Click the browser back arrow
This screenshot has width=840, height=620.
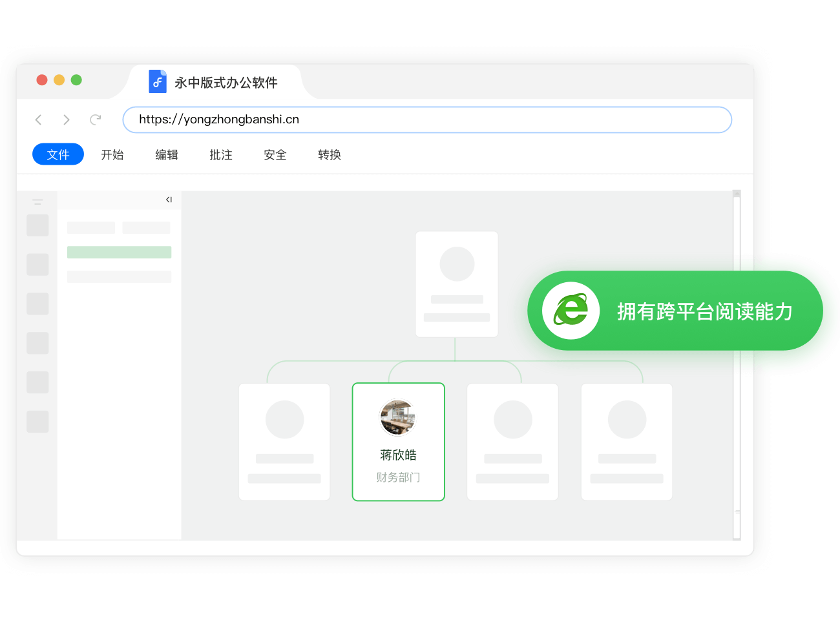click(x=38, y=119)
